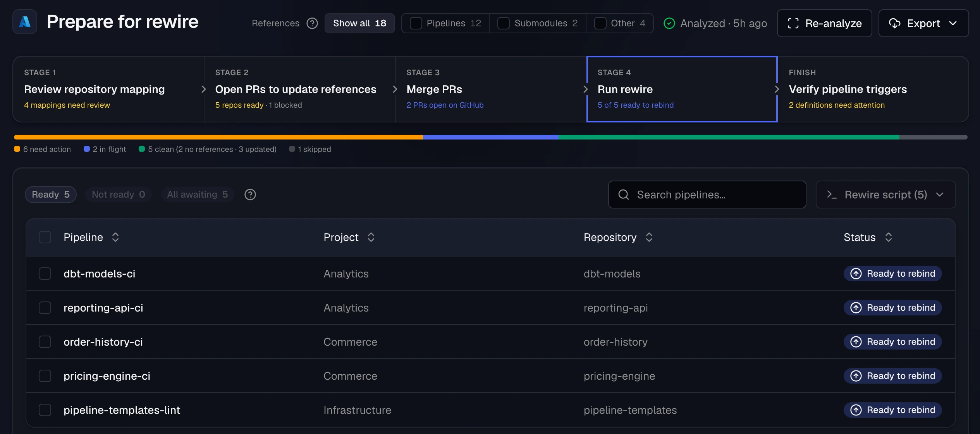This screenshot has height=434, width=980.
Task: Select the pipeline-templates-lint row checkbox
Action: pyautogui.click(x=45, y=410)
